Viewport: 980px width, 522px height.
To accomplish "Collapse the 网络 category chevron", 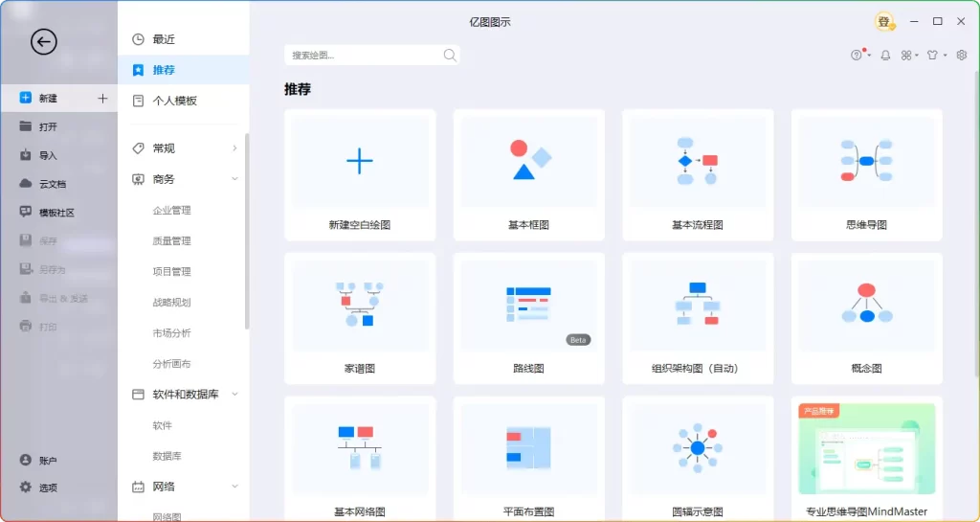I will tap(235, 486).
